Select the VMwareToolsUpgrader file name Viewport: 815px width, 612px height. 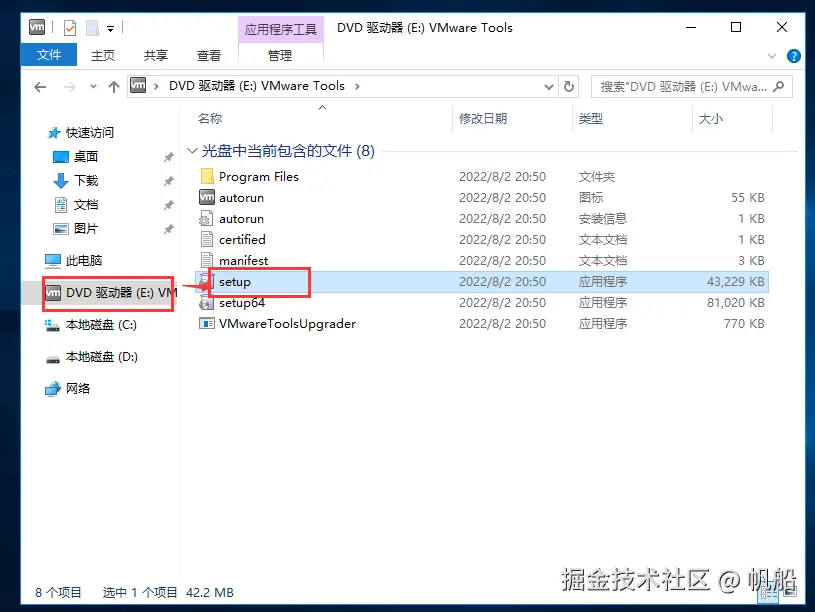tap(287, 323)
